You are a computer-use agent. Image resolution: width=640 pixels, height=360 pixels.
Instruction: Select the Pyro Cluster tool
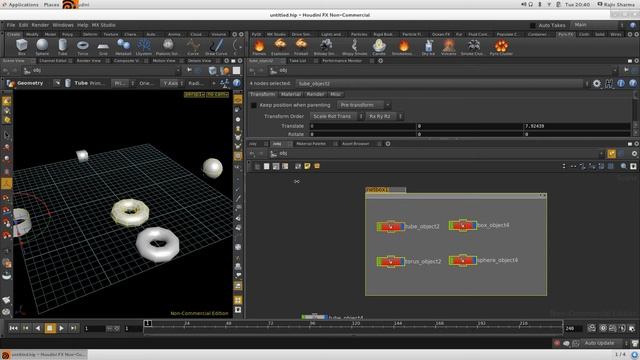pos(501,47)
